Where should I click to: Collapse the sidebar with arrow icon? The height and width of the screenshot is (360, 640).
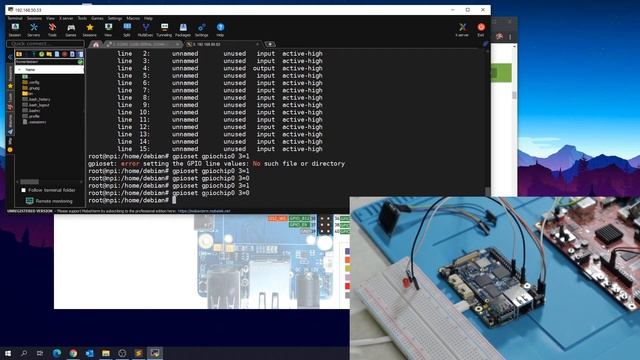(10, 57)
